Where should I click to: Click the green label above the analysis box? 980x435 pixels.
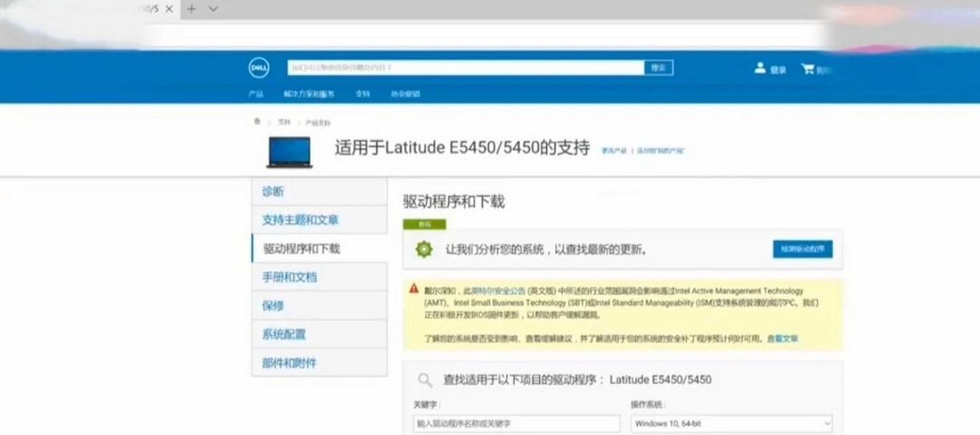pos(424,224)
